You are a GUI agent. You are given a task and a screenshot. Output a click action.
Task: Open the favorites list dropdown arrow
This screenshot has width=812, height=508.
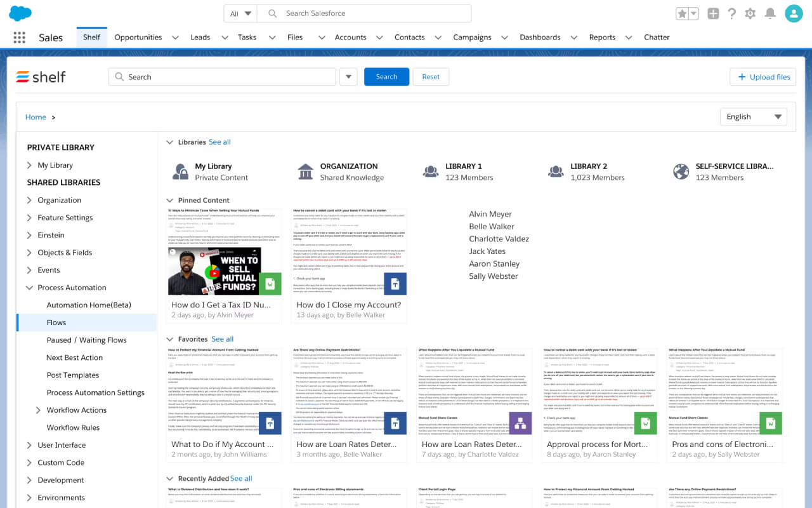click(x=694, y=13)
